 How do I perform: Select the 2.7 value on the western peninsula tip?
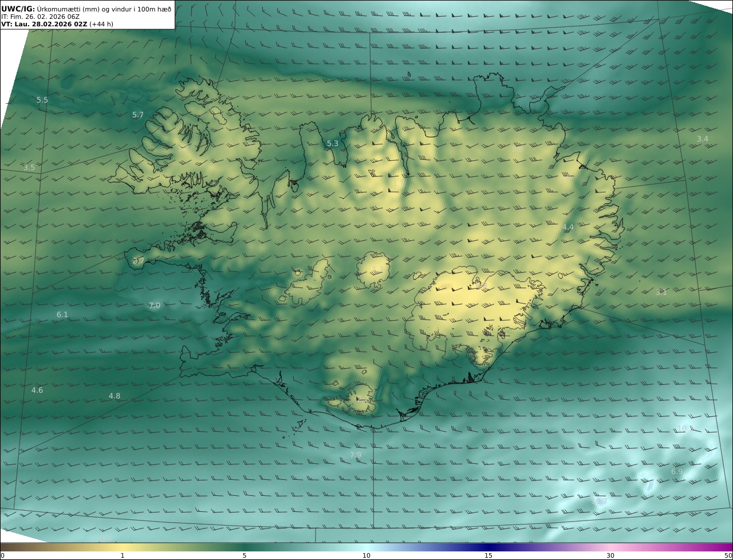(x=139, y=261)
